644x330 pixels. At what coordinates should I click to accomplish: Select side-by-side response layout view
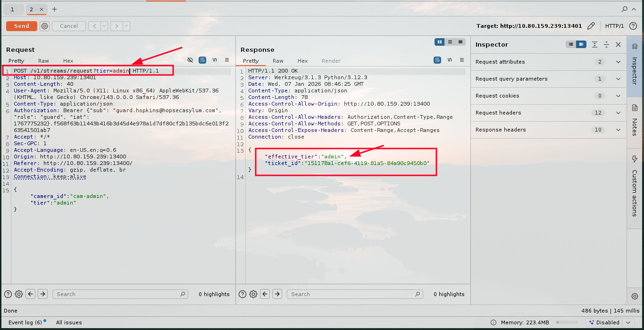[x=440, y=42]
